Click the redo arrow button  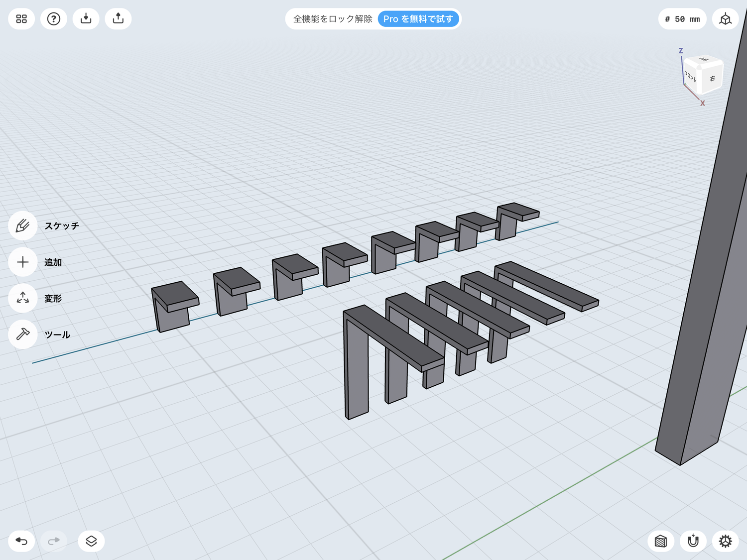click(54, 541)
